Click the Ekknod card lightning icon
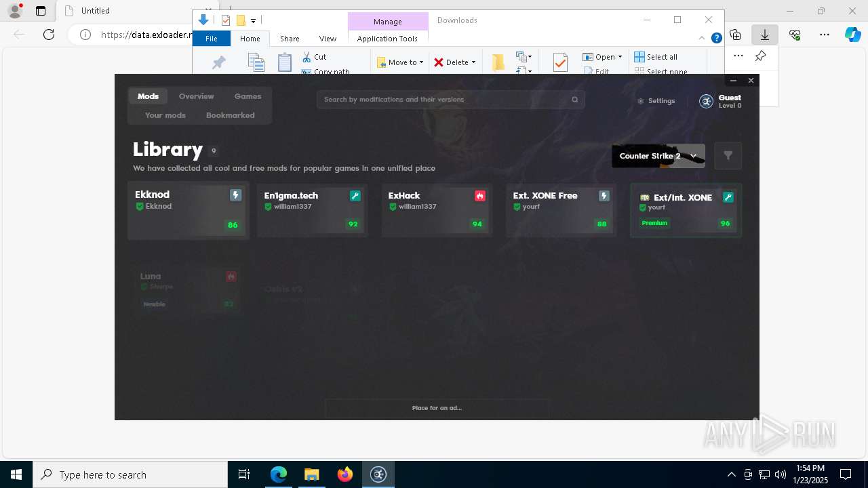Viewport: 868px width, 488px height. pyautogui.click(x=235, y=195)
